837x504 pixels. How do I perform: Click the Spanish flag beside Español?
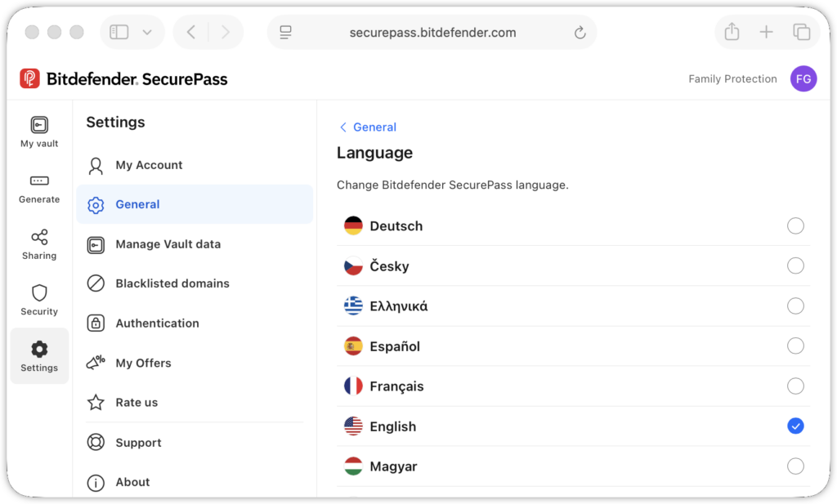(353, 346)
